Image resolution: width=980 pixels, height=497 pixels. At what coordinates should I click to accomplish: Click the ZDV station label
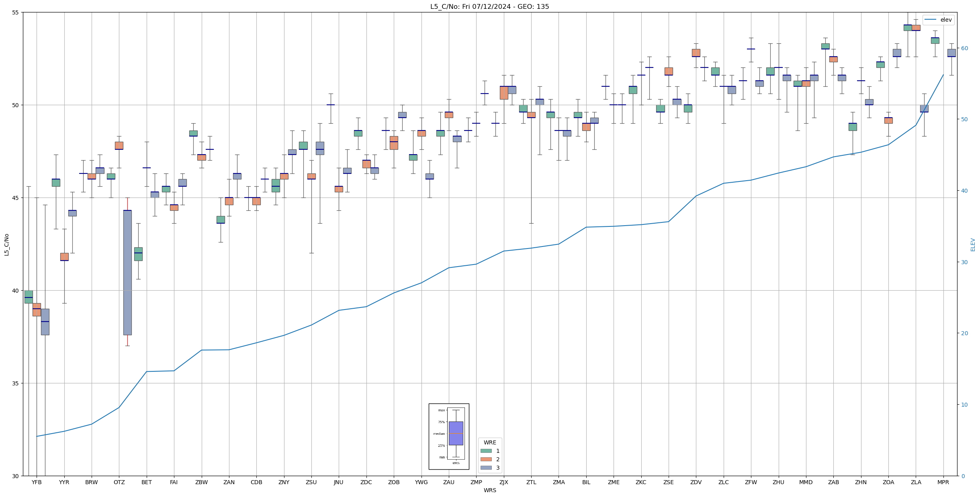(x=696, y=482)
